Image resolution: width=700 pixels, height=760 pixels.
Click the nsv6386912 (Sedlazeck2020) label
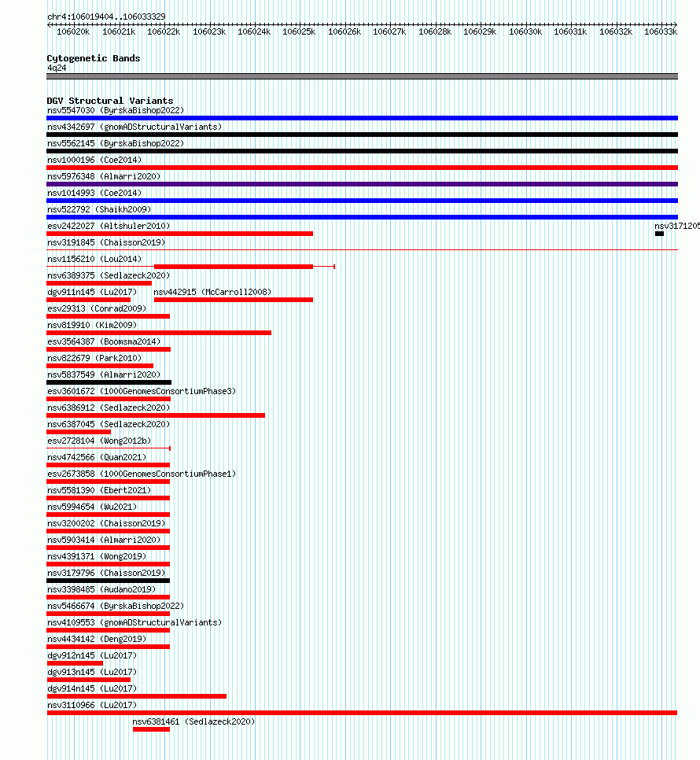(x=109, y=408)
